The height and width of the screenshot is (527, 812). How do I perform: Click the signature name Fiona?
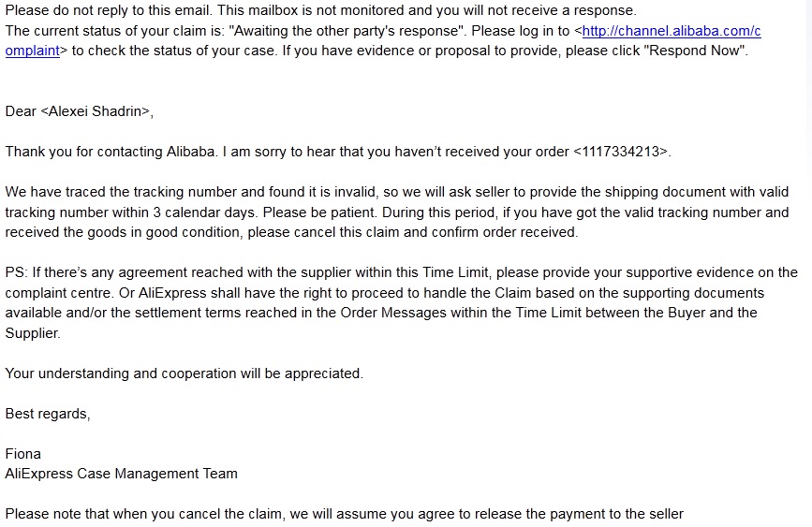pos(23,454)
